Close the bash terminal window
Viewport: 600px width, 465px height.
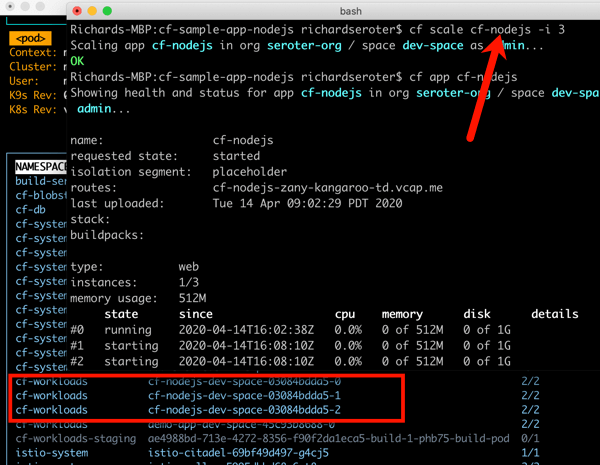77,11
